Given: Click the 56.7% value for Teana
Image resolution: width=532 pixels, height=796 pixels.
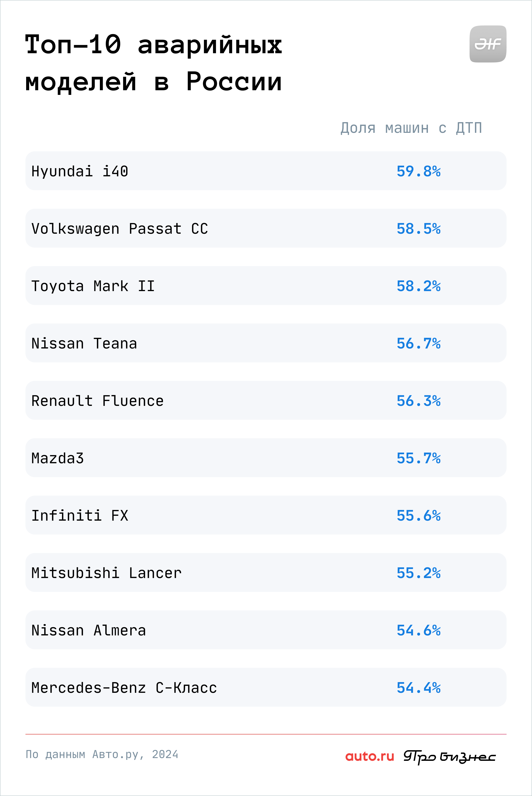Looking at the screenshot, I should pos(419,343).
